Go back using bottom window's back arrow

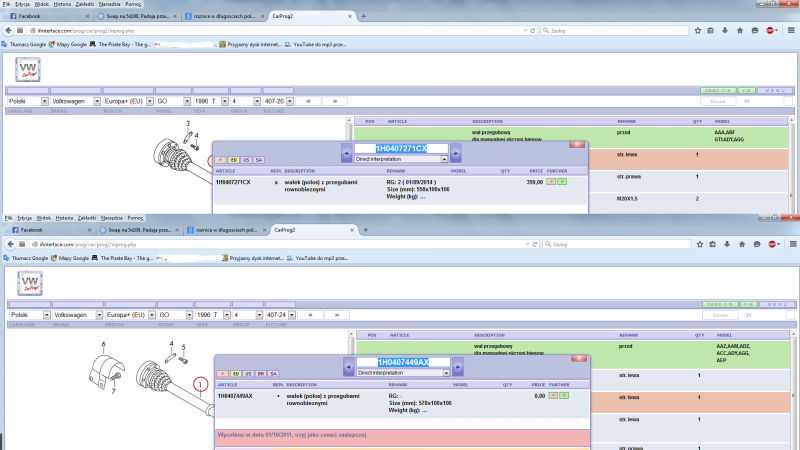pyautogui.click(x=11, y=244)
